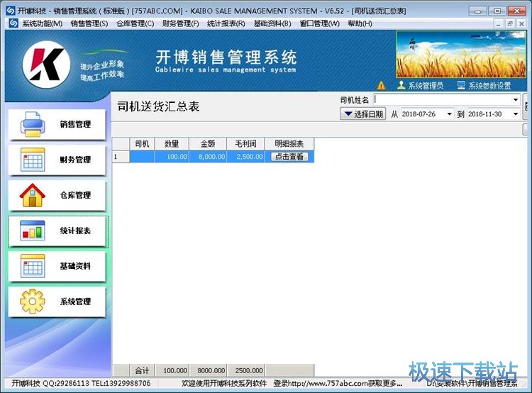Open the 销售管理 printer icon in sidebar

tap(33, 124)
